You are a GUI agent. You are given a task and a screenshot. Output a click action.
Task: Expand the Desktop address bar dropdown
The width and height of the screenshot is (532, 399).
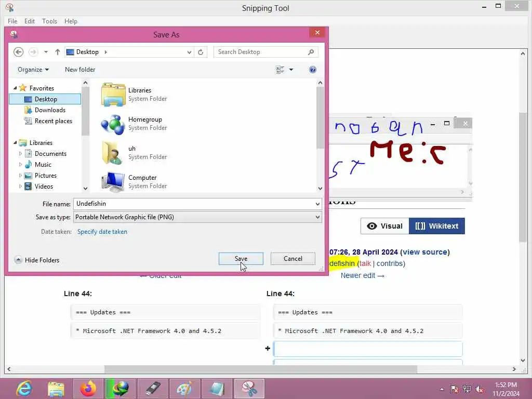click(x=189, y=52)
